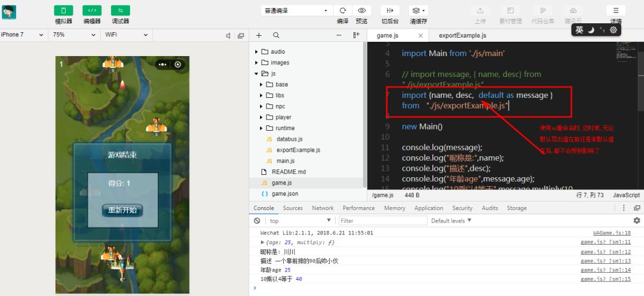This screenshot has width=644, height=296.
Task: Toggle the editor (编辑器) panel button
Action: pyautogui.click(x=92, y=11)
